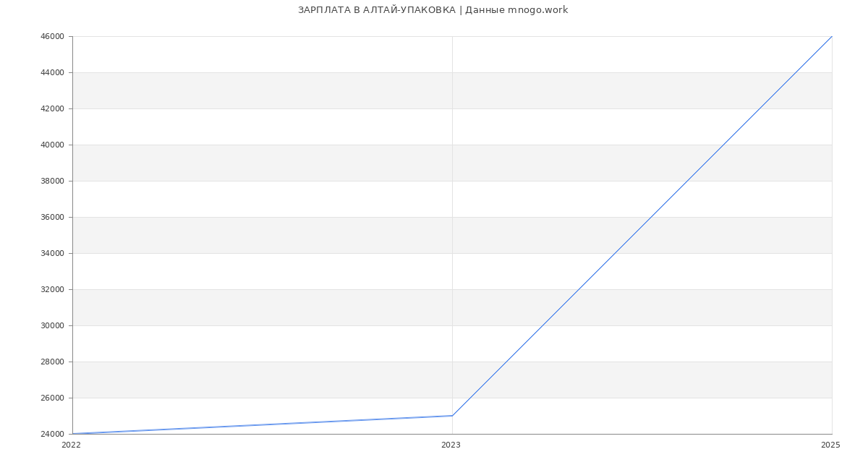
Task: Click the 2023 data point on line
Action: tap(452, 416)
